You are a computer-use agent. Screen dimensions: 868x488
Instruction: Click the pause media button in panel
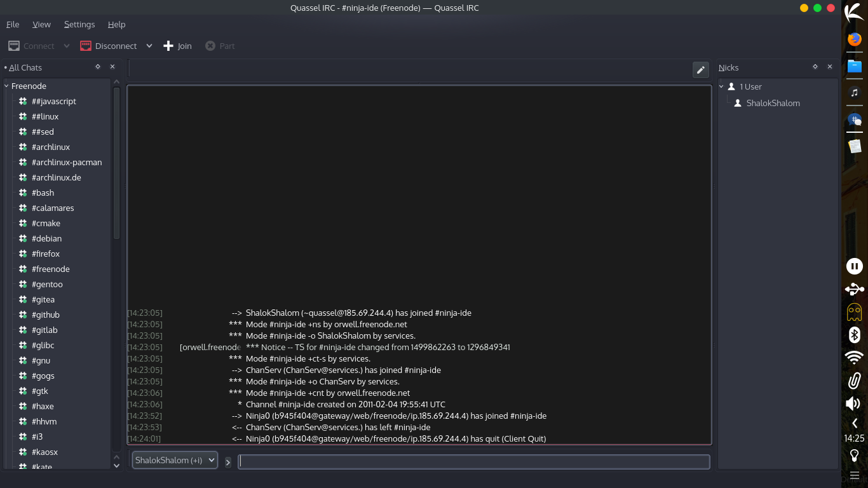[x=855, y=266]
